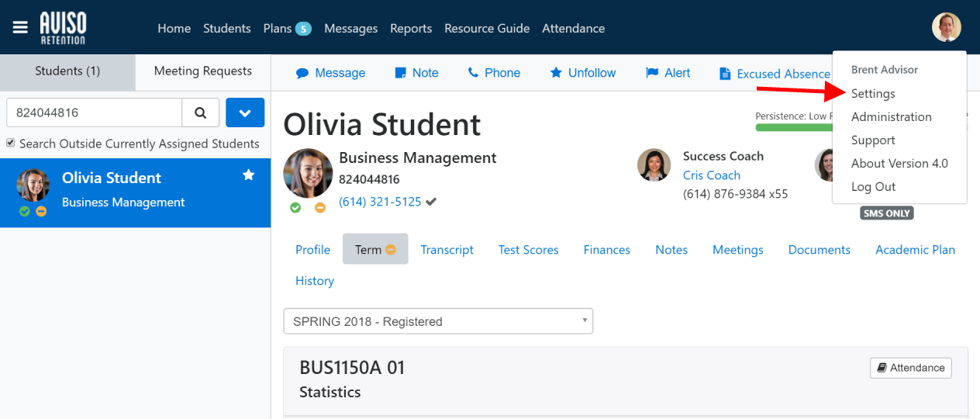Screen dimensions: 980x419
Task: Switch to Students (1) tab
Action: click(x=67, y=71)
